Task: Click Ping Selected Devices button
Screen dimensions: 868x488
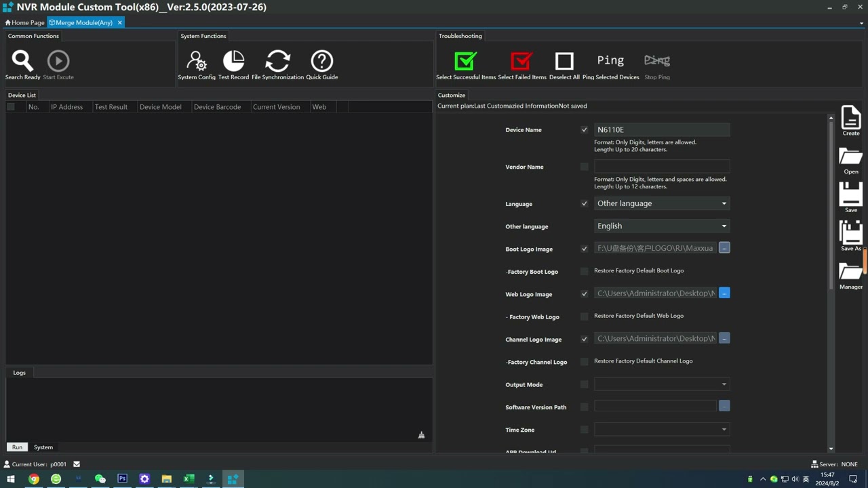Action: (x=610, y=62)
